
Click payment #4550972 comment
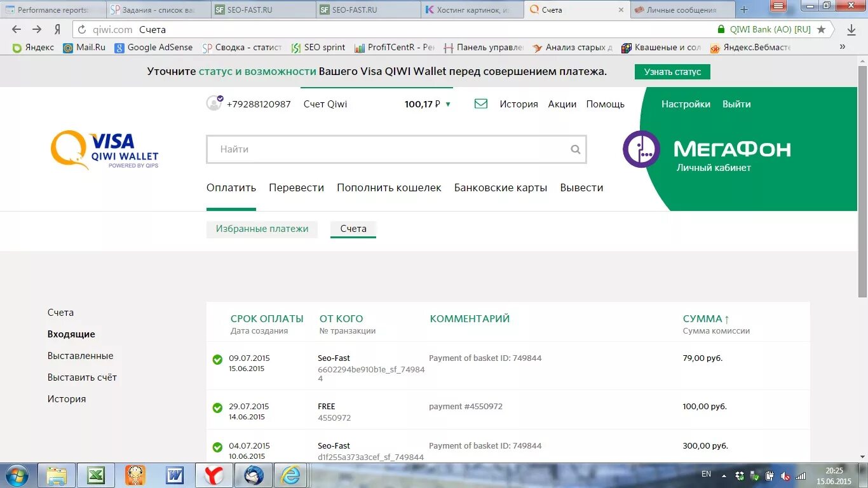(x=466, y=406)
